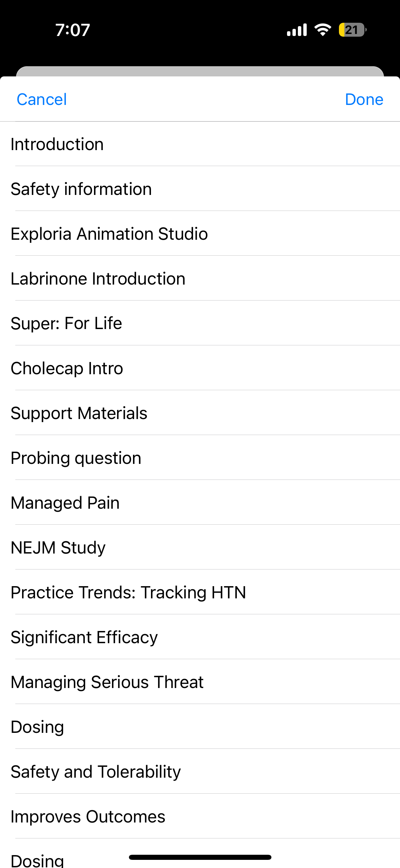Pick the Safety and Tolerability item

coord(96,772)
